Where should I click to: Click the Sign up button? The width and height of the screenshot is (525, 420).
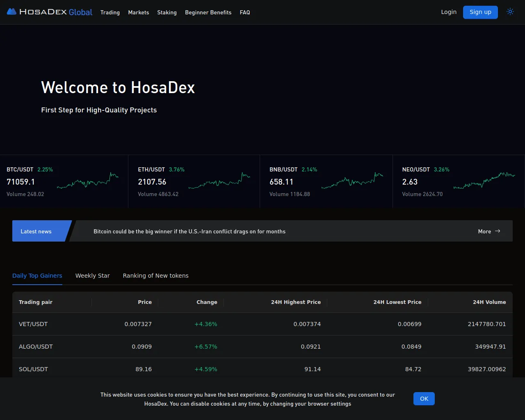tap(480, 12)
